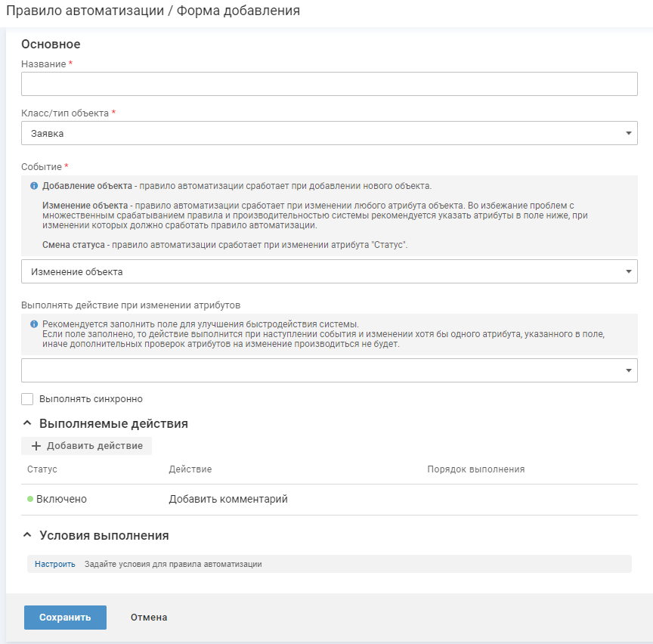
Task: Click the plus icon beside Добавить действие
Action: pos(36,446)
